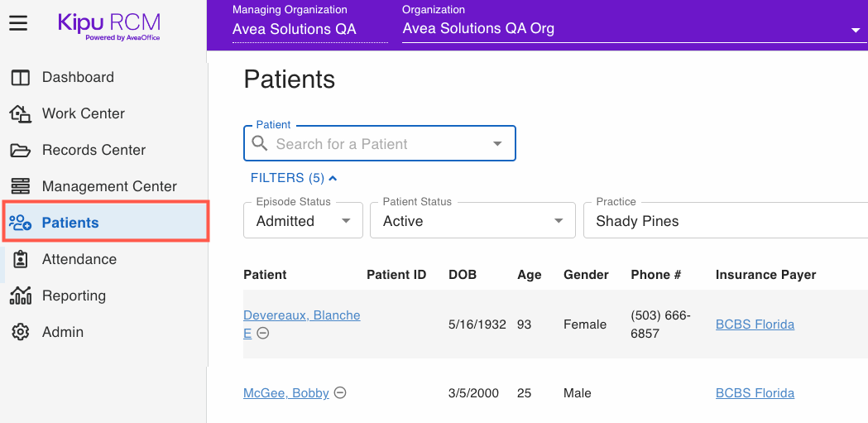Click the Records Center folder icon
The height and width of the screenshot is (423, 868).
coord(21,150)
